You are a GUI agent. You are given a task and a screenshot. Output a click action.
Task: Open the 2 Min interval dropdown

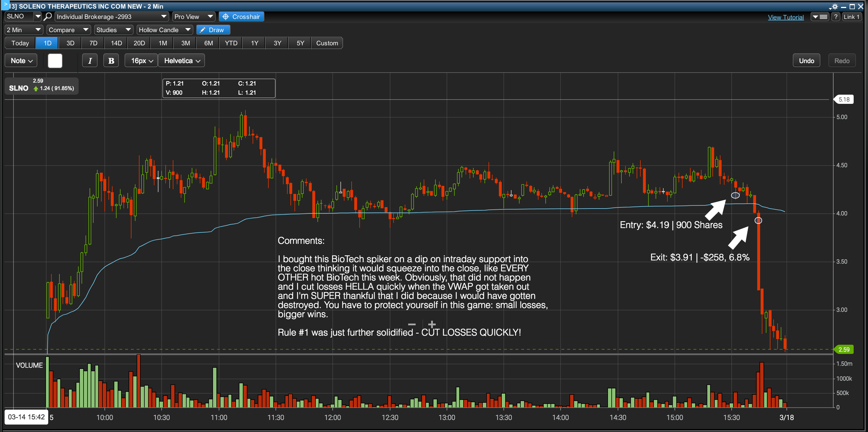pyautogui.click(x=23, y=30)
